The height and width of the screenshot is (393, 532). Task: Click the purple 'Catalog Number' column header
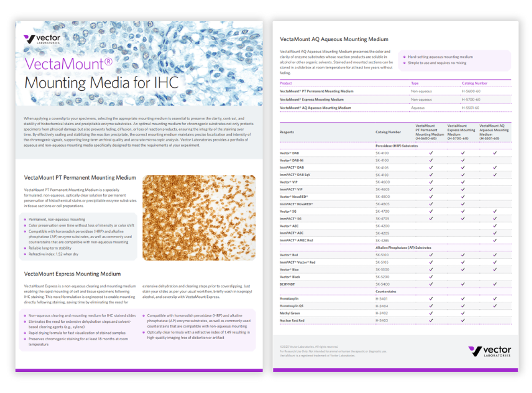pyautogui.click(x=475, y=83)
